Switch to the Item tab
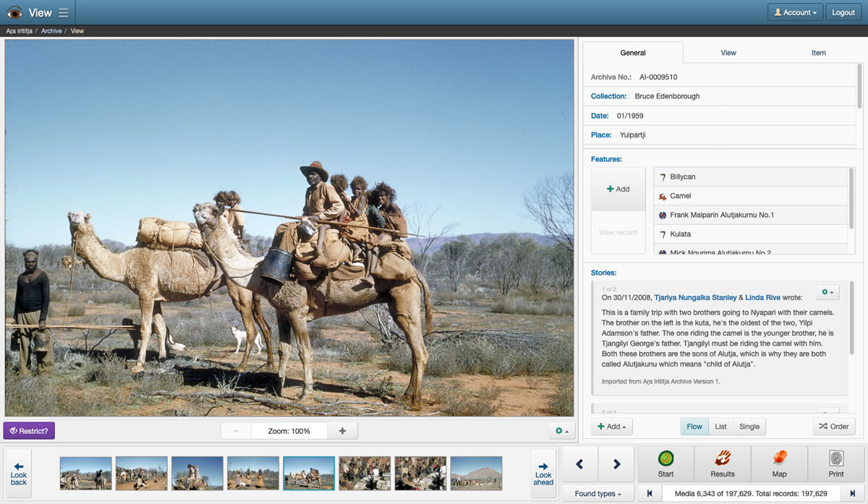868x504 pixels. coord(819,53)
